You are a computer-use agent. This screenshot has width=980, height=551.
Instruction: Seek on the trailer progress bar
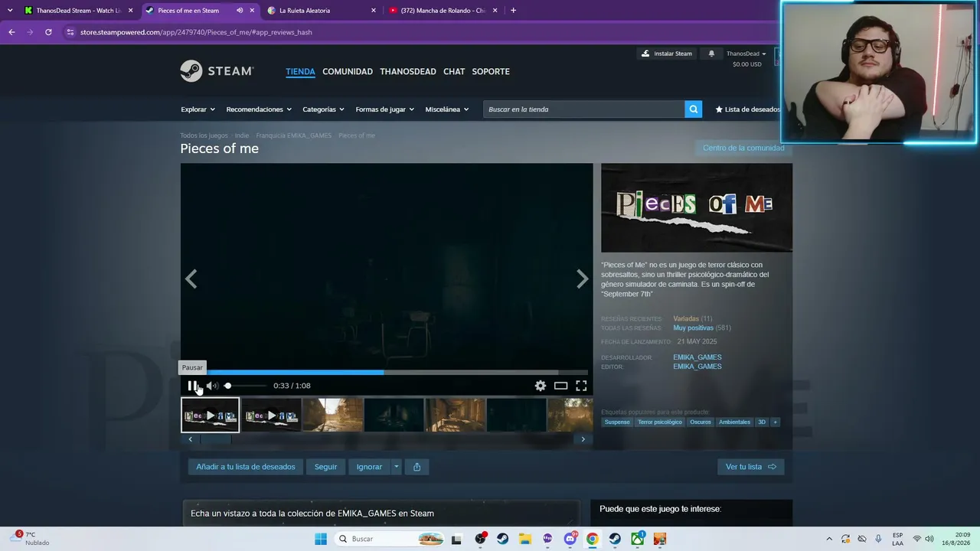pos(387,373)
